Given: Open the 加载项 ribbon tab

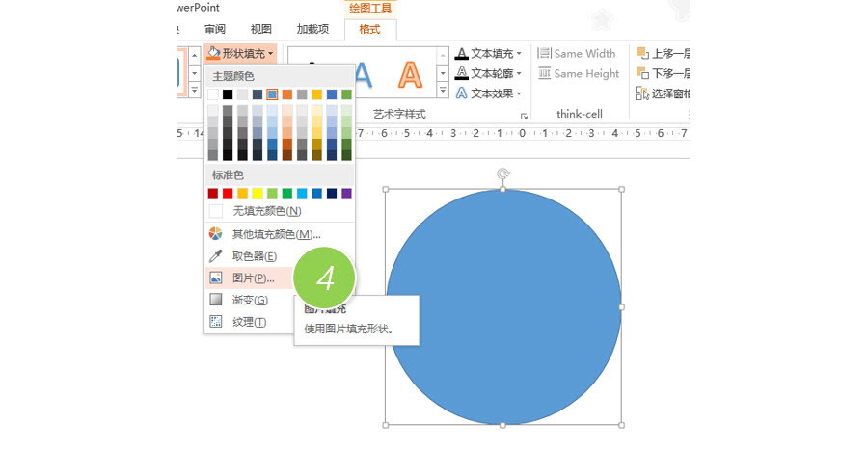Looking at the screenshot, I should pyautogui.click(x=312, y=29).
